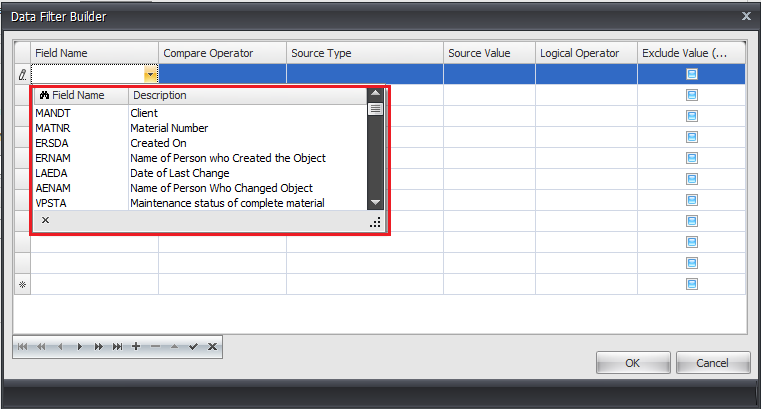Click the OK button

[x=632, y=363]
